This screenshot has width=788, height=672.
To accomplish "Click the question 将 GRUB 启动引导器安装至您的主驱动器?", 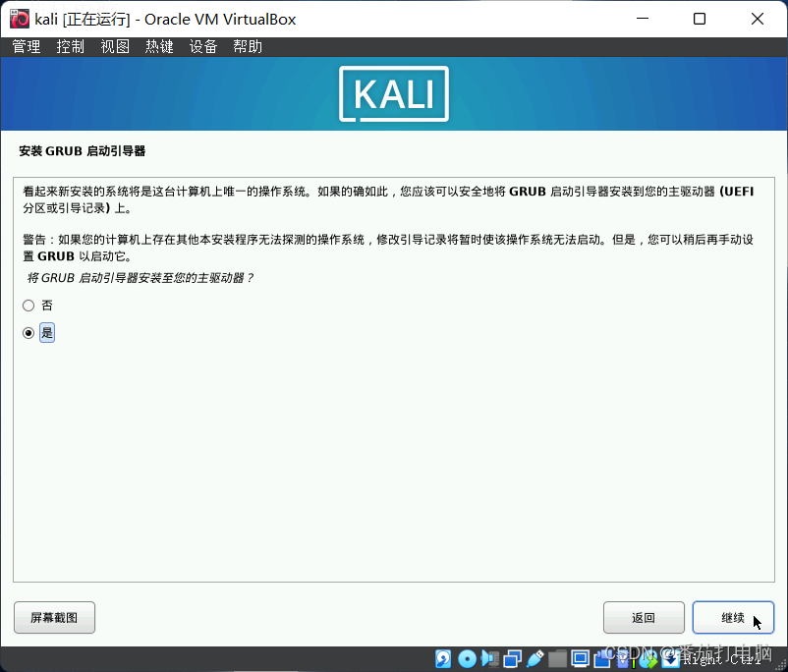I will 141,278.
